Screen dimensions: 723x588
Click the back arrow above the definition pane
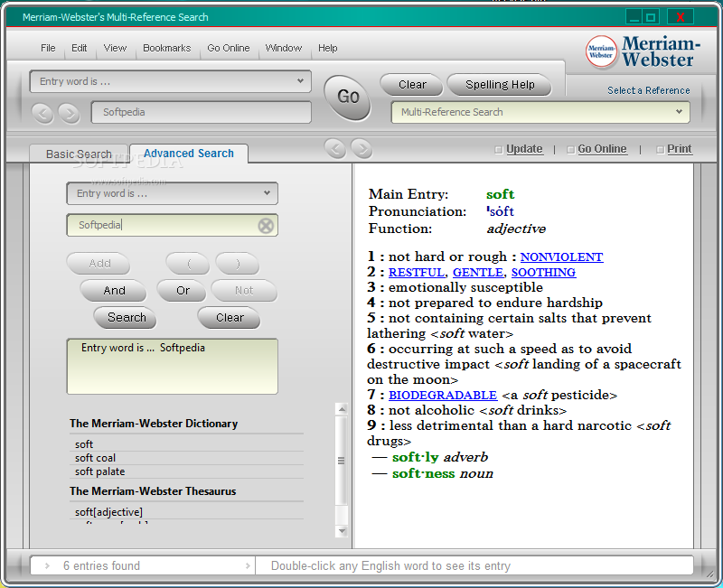pos(335,148)
